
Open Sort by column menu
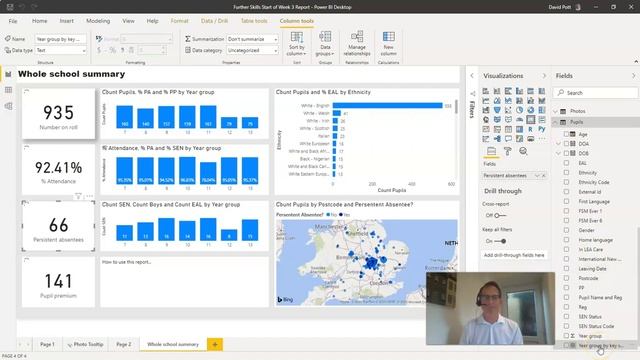(x=297, y=44)
